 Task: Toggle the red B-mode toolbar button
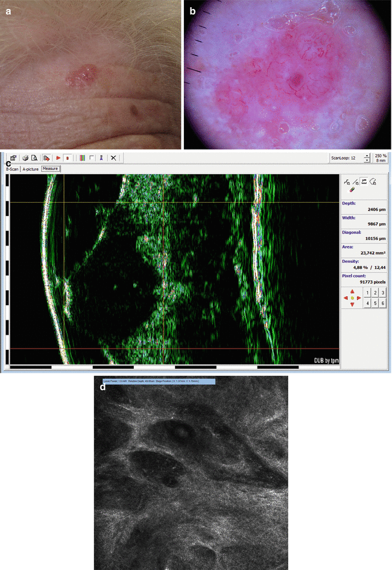coord(68,158)
